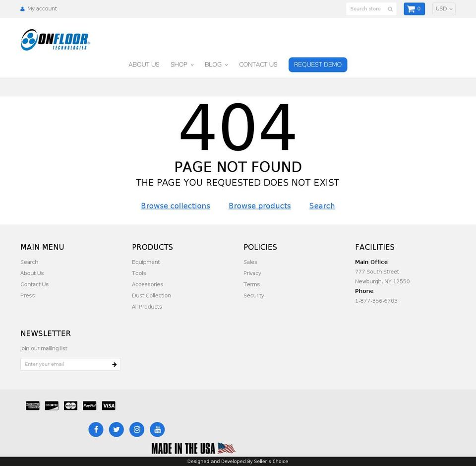Submit newsletter with the arrow button
This screenshot has height=466, width=476.
[x=115, y=364]
